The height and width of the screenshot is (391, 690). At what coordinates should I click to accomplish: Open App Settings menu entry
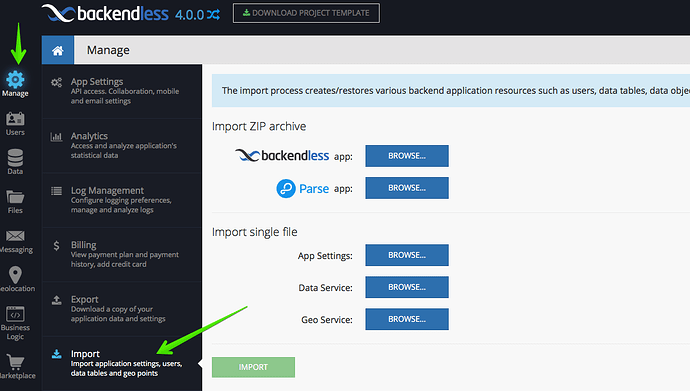[122, 91]
